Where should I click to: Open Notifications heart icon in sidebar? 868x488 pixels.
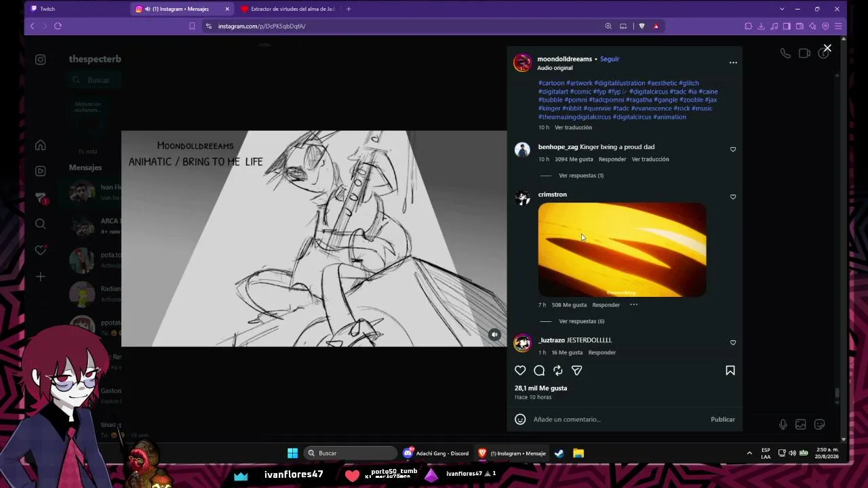(41, 250)
